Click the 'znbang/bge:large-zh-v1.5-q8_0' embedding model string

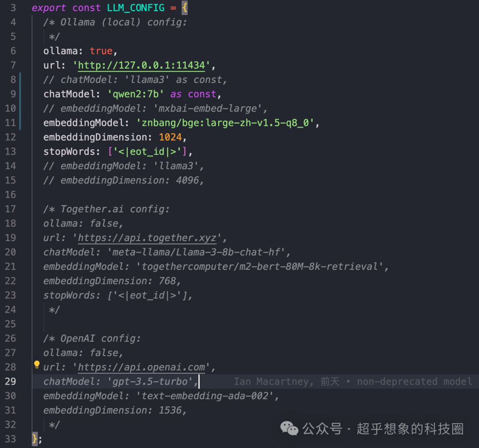point(228,123)
